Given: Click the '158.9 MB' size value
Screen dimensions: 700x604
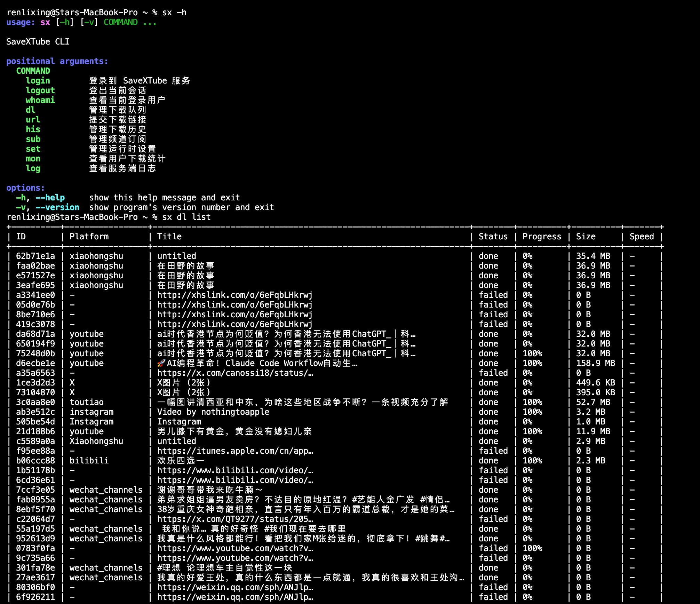Looking at the screenshot, I should click(596, 363).
